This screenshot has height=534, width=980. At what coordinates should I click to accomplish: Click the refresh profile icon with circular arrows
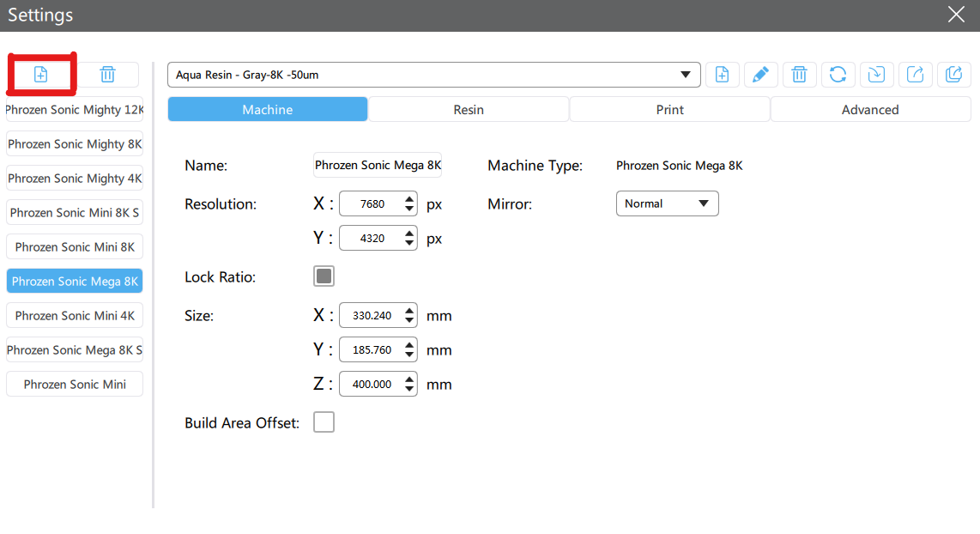tap(838, 75)
